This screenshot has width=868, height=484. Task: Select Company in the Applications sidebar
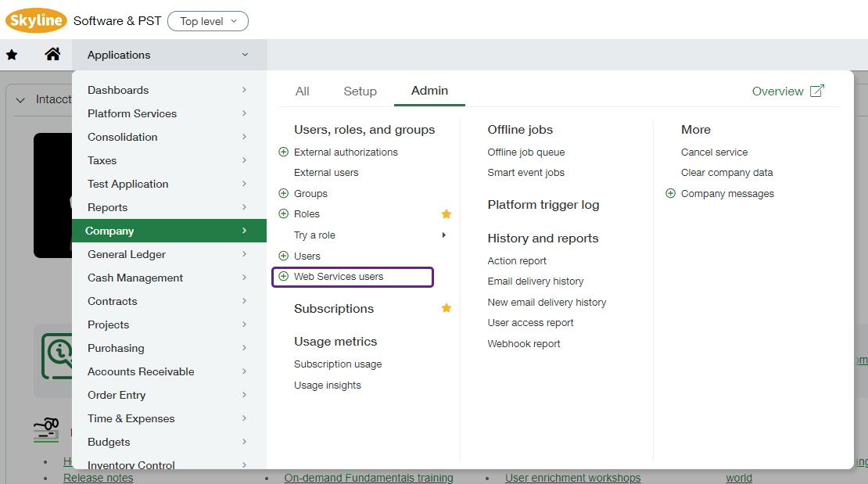109,231
